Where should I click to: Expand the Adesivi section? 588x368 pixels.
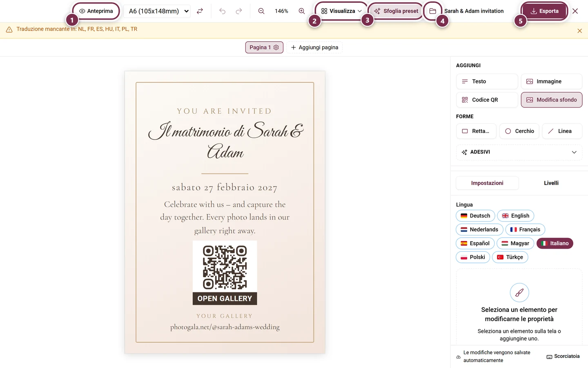[x=519, y=152]
